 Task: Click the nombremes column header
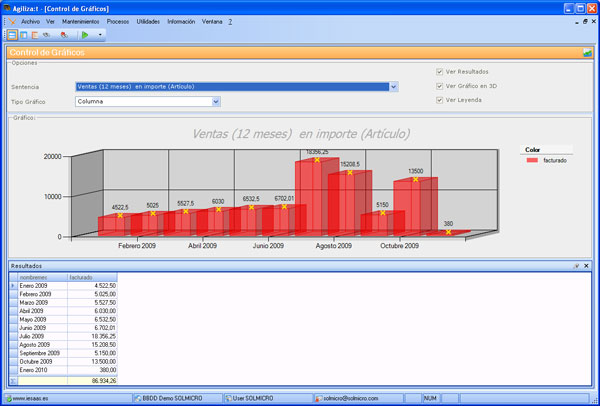[x=43, y=277]
